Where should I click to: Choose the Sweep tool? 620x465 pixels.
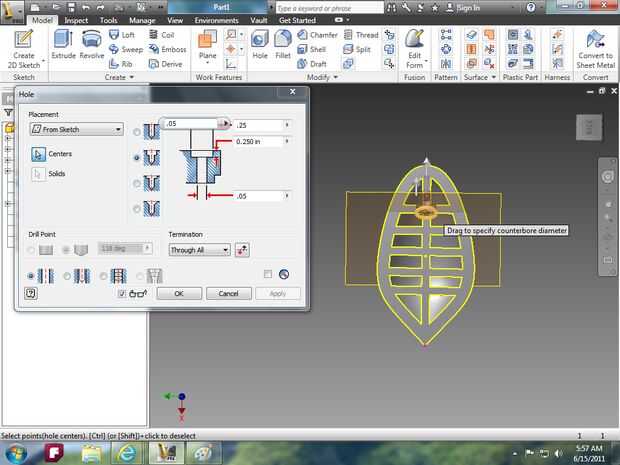126,49
